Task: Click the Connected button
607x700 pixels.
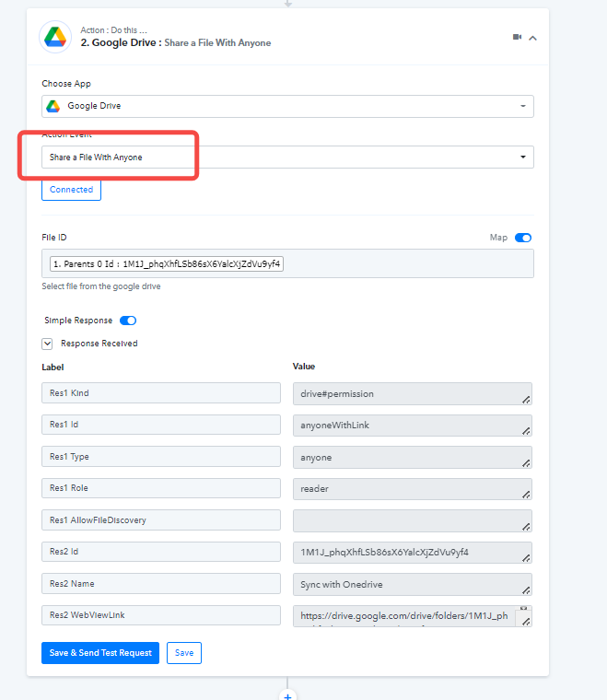Action: point(72,190)
